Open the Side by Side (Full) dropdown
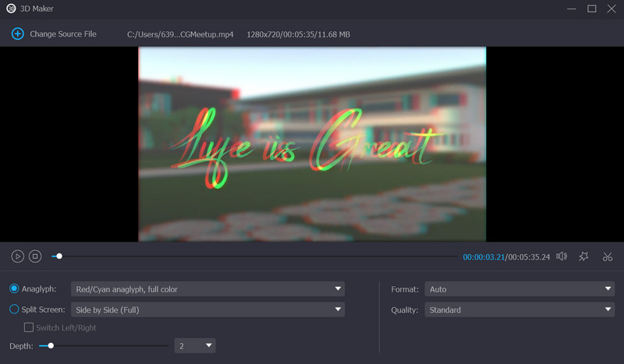The image size is (624, 364). click(x=207, y=309)
